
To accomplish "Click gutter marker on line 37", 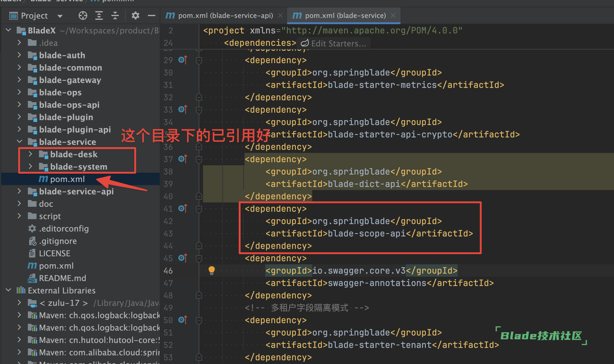I will click(x=183, y=159).
